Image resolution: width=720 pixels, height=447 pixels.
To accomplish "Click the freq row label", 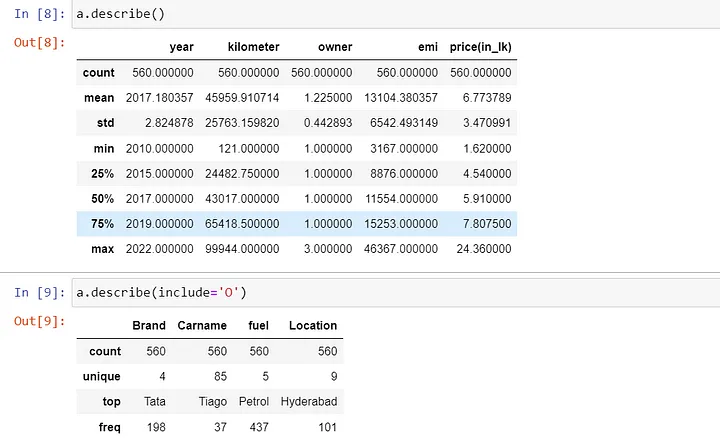I will (109, 428).
